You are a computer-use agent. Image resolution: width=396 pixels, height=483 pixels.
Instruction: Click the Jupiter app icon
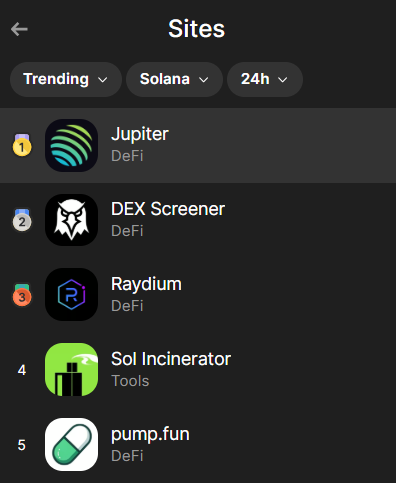pyautogui.click(x=71, y=145)
